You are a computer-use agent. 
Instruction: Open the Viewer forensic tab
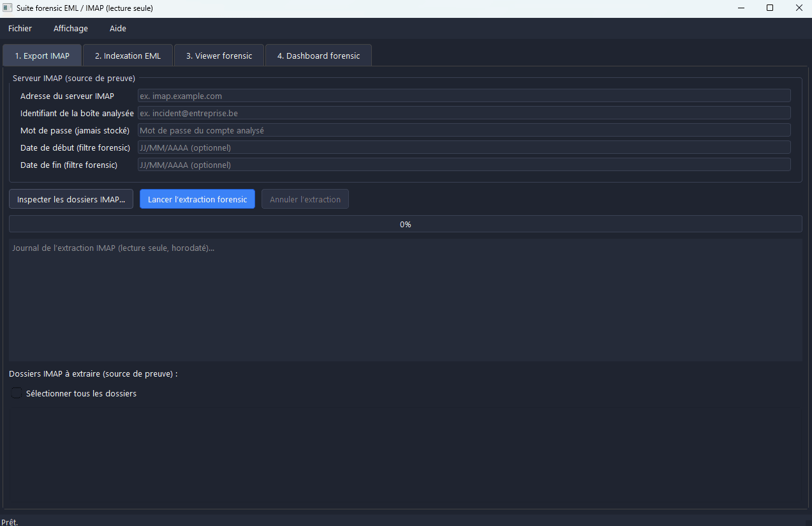[x=219, y=56]
